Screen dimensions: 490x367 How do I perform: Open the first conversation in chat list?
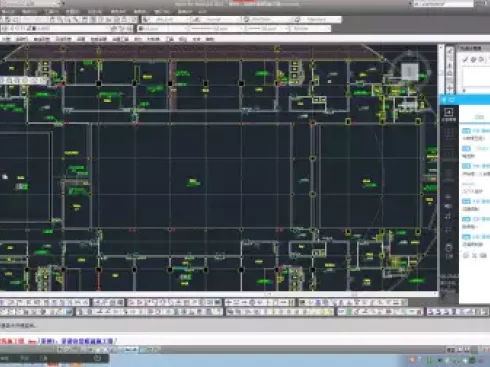(475, 134)
